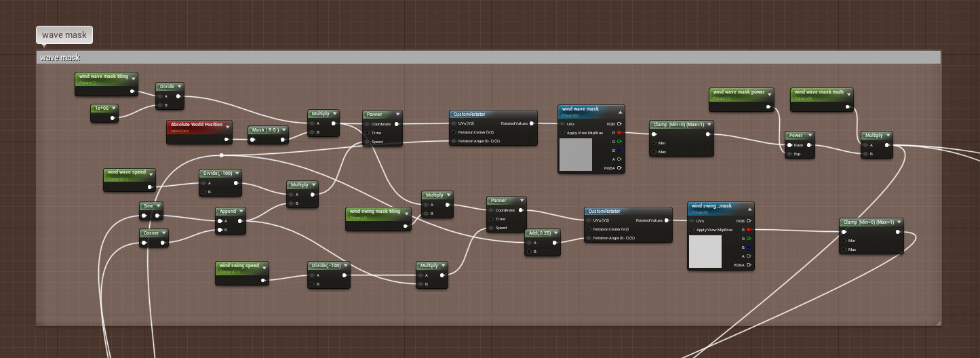980x358 pixels.
Task: Select the wind wave mask multi node title
Action: (819, 92)
